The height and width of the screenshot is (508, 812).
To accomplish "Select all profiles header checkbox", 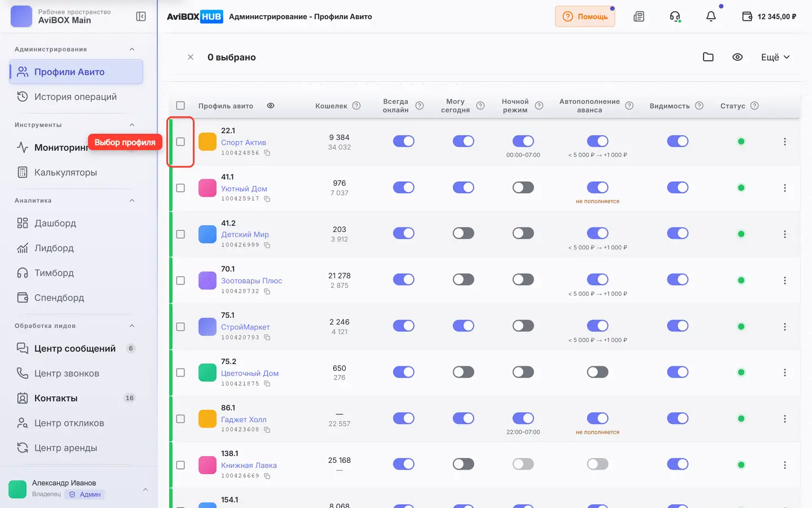I will (x=180, y=106).
